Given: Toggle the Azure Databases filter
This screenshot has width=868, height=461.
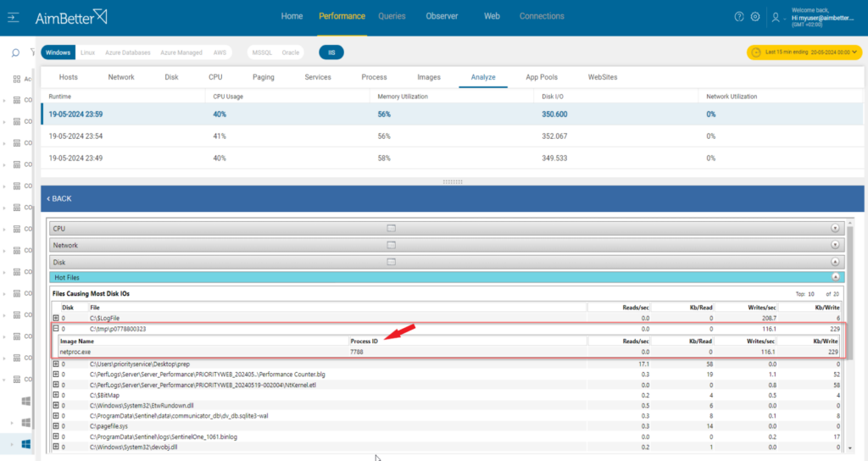Looking at the screenshot, I should [128, 53].
